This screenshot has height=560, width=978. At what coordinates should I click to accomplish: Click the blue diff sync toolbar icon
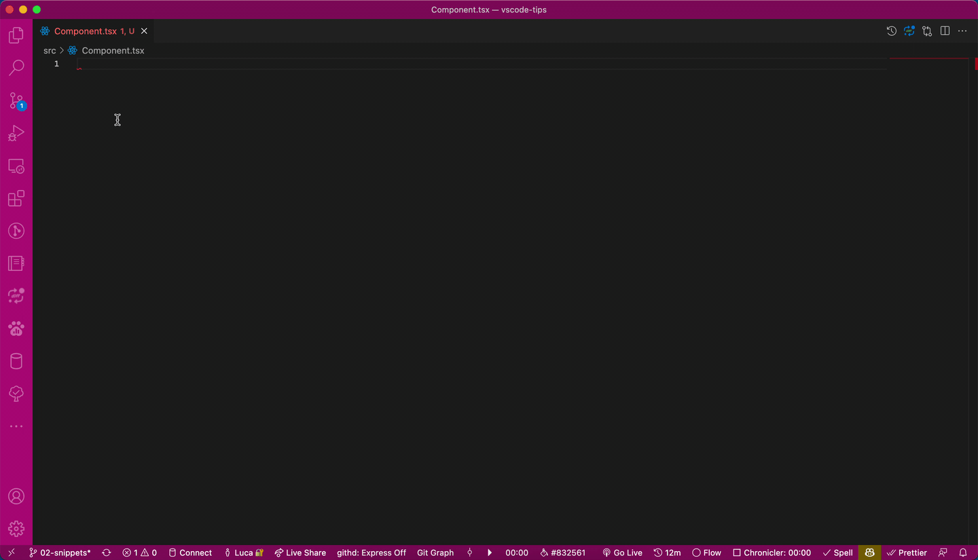tap(909, 31)
